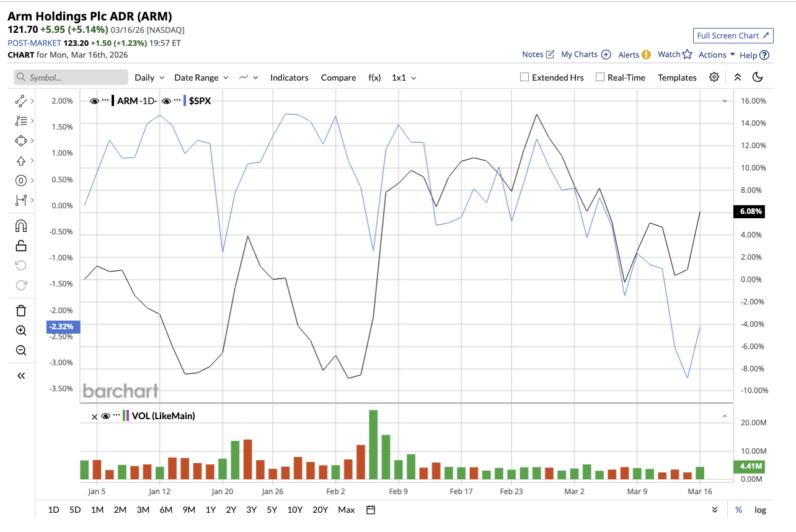Redo the chart action

point(21,285)
